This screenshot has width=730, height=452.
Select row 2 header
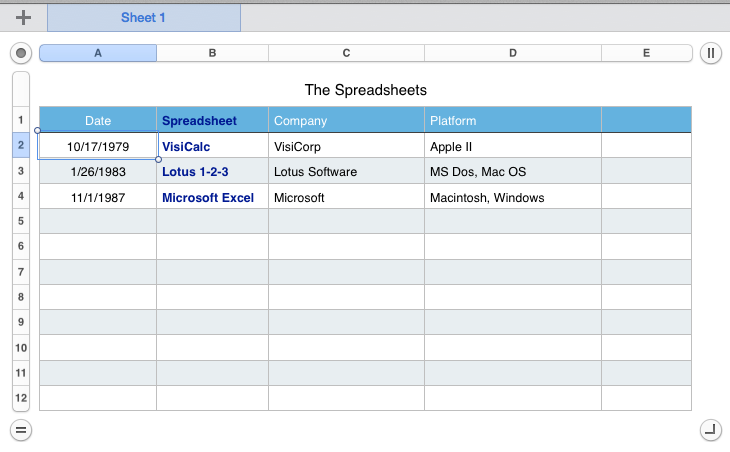pos(21,145)
